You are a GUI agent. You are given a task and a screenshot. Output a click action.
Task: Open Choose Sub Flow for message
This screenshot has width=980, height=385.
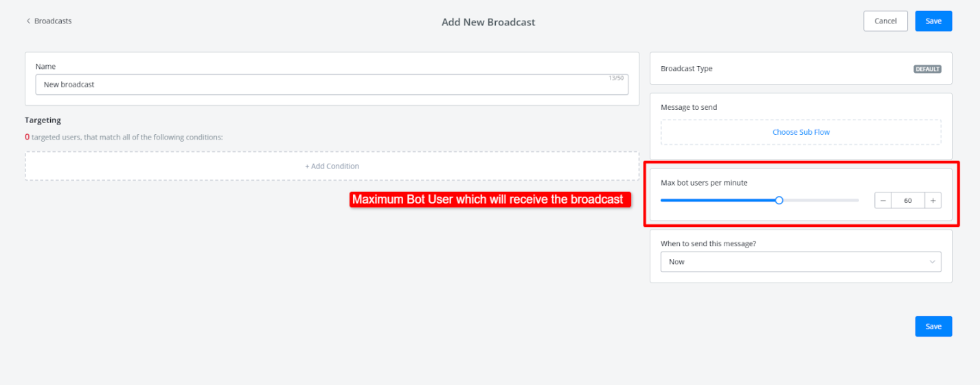(800, 132)
